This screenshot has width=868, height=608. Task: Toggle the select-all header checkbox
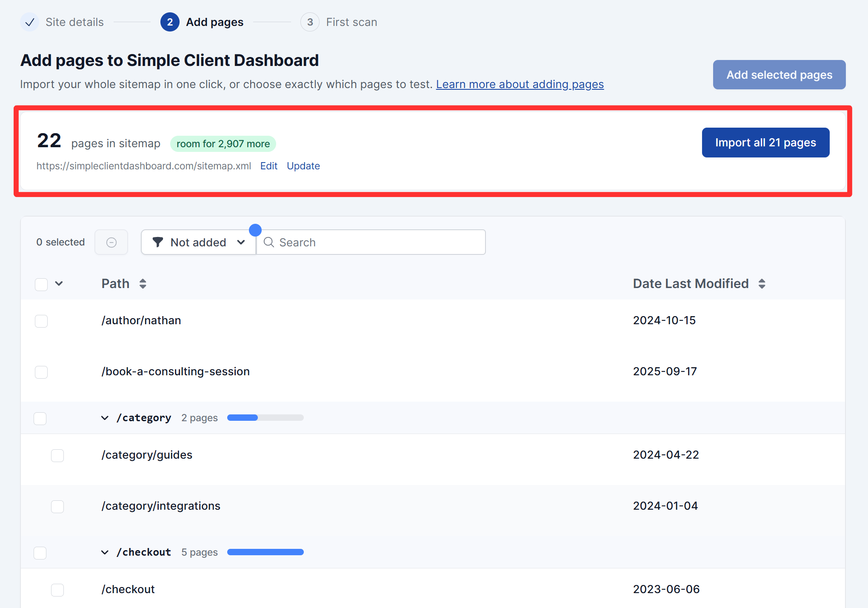41,284
